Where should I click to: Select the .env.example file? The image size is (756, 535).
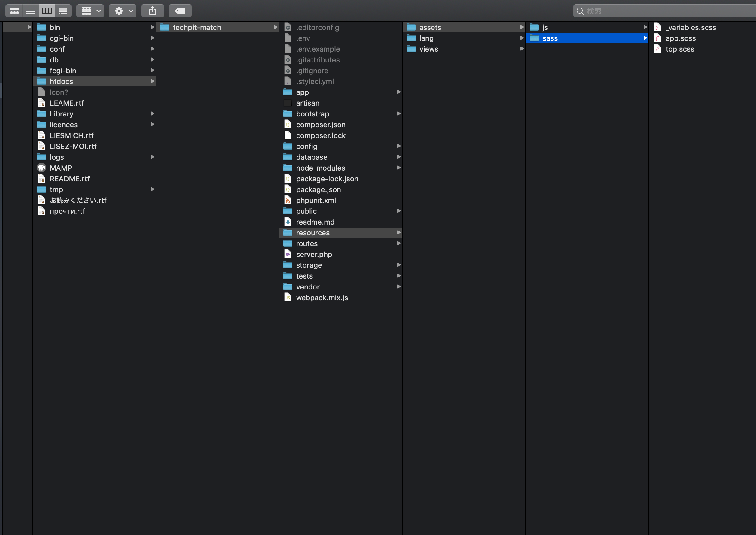click(340, 49)
